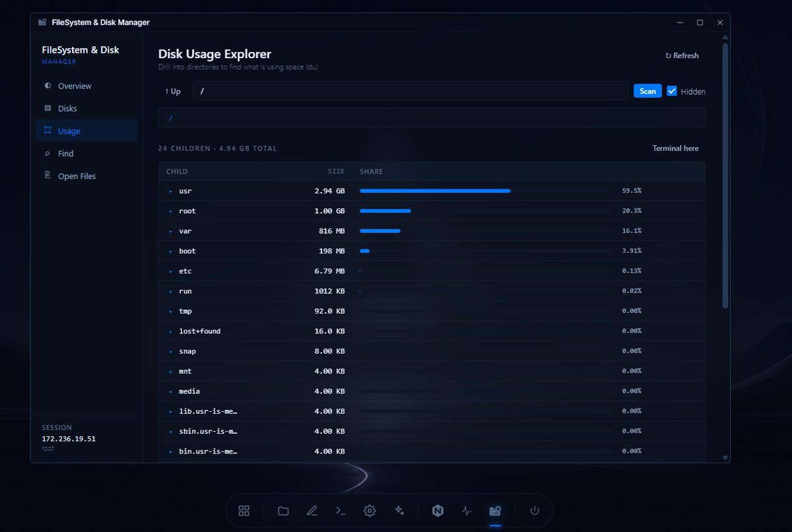Viewport: 792px width, 532px height.
Task: Open the app grid launcher in the dock
Action: pyautogui.click(x=244, y=511)
